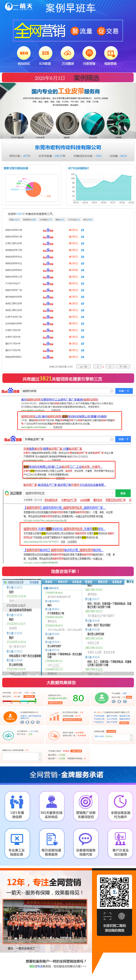Select the 360搜索(275) tab
The height and width of the screenshot is (980, 136).
(x=46, y=219)
